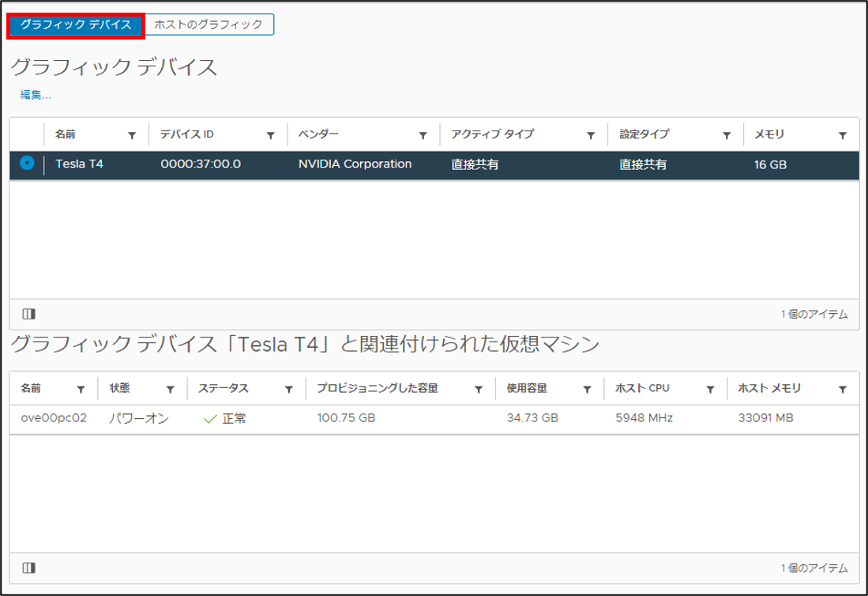Screen dimensions: 868x596
Task: Filter the メモリ column
Action: [842, 135]
